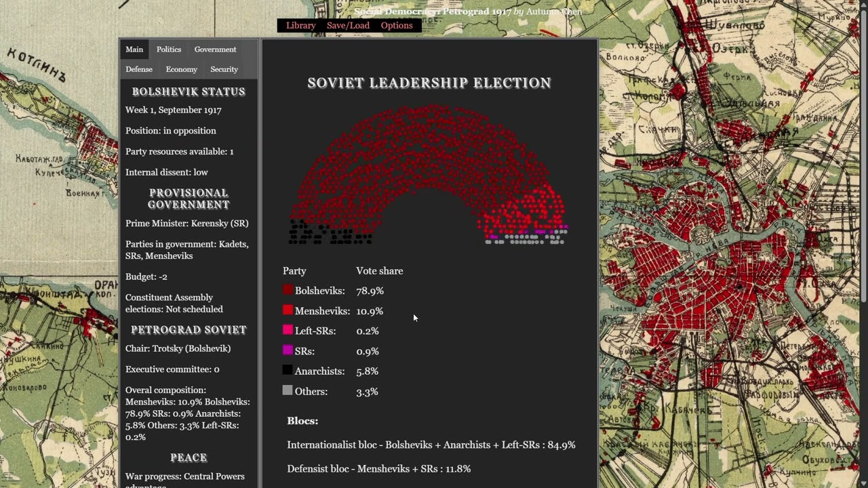Switch to the Politics tab
Viewport: 868px width, 488px height.
(169, 49)
